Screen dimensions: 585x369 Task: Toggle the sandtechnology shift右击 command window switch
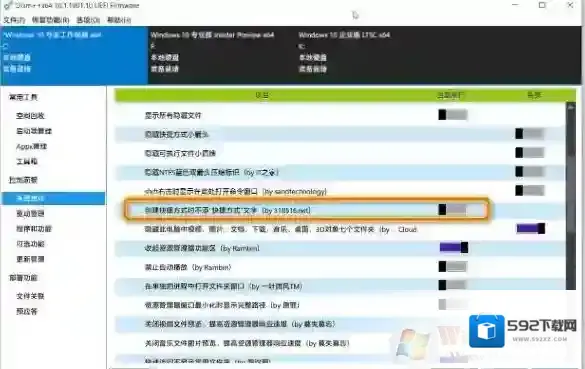tap(530, 191)
